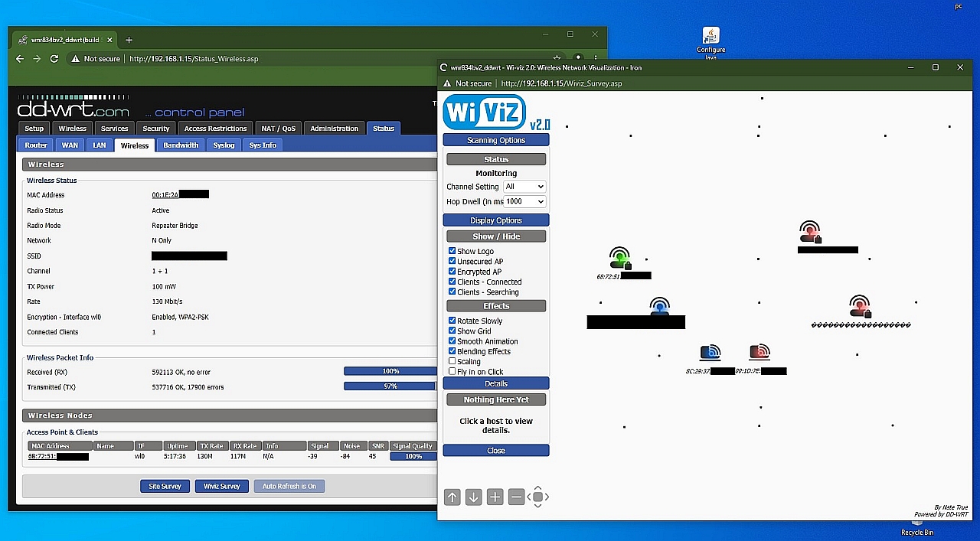Click Not secure warning in dd-wrt window
Viewport: 980px width, 541px height.
click(x=96, y=58)
